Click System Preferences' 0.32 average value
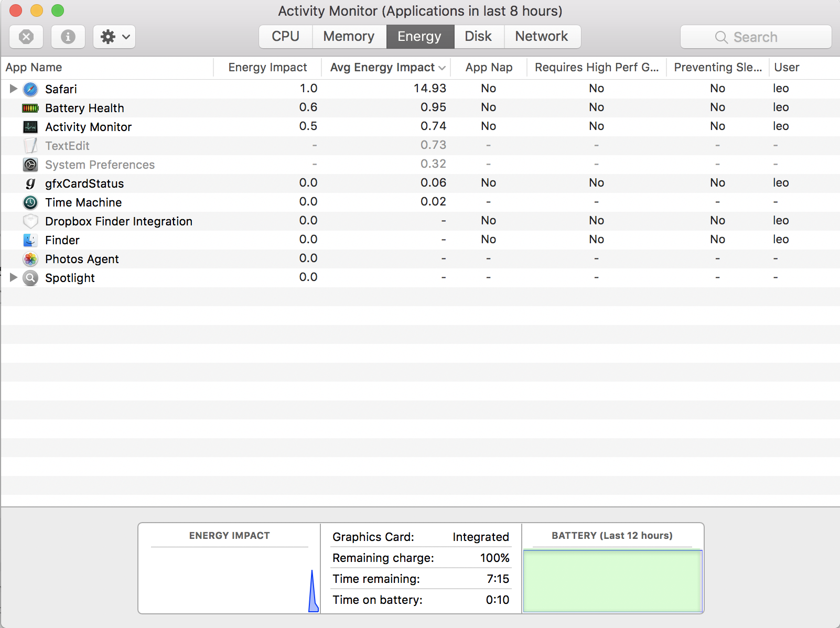 tap(433, 164)
